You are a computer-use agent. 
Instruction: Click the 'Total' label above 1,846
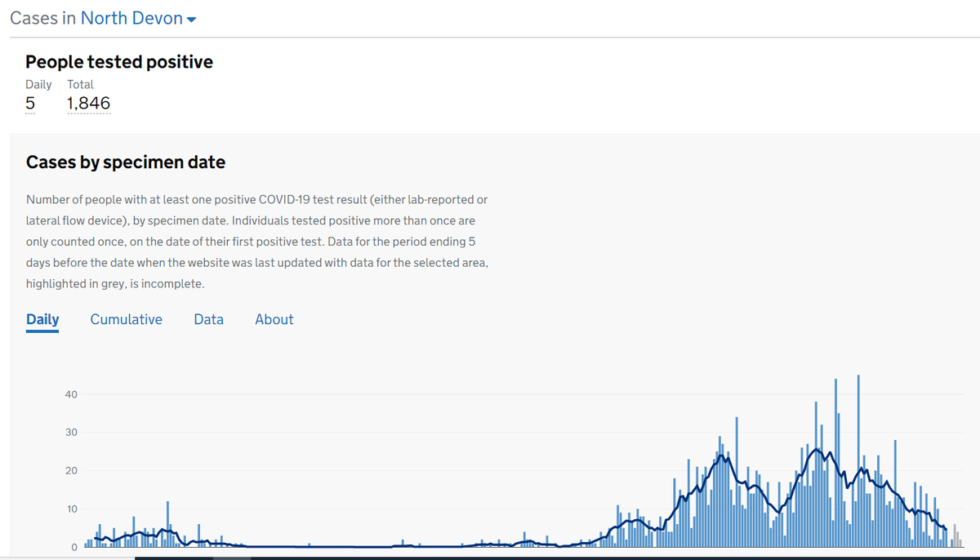pyautogui.click(x=81, y=84)
